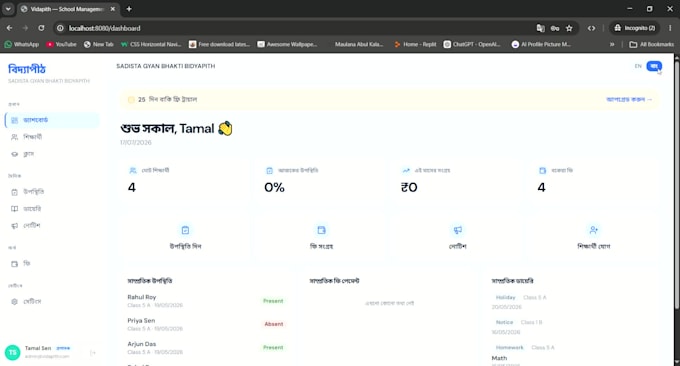This screenshot has height=366, width=680.
Task: Open the Attendance (উপস্থিতি) sidebar item
Action: tap(52, 192)
